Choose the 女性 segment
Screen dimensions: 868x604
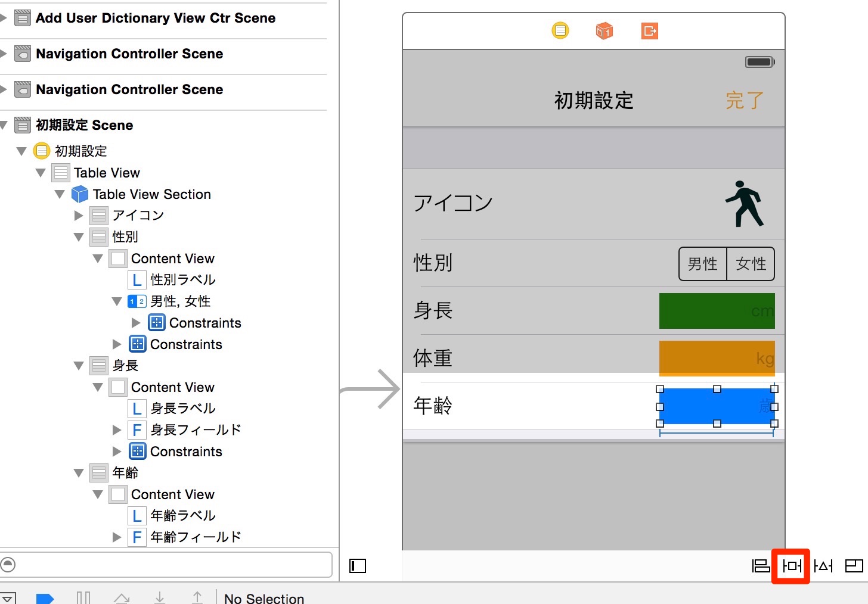click(x=751, y=264)
